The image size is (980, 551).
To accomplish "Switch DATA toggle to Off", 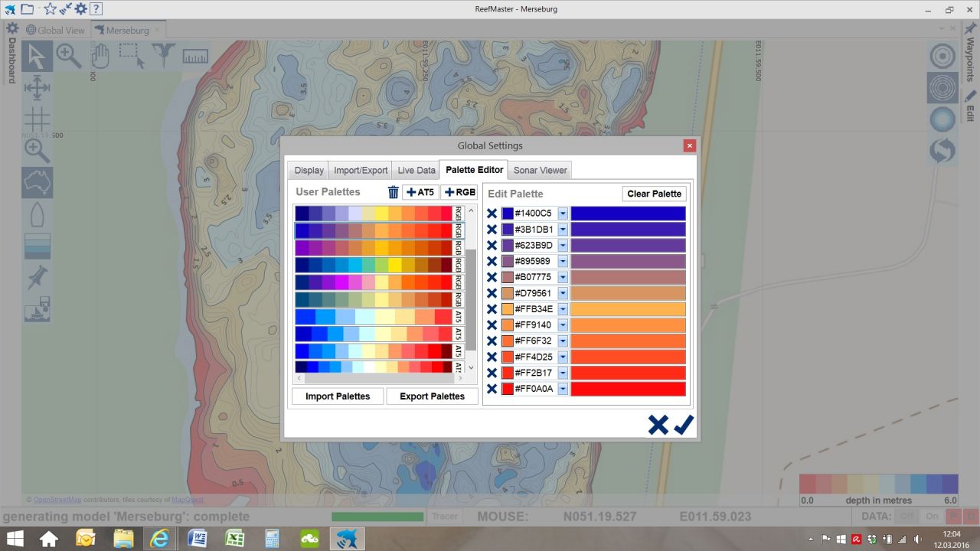I will 907,517.
